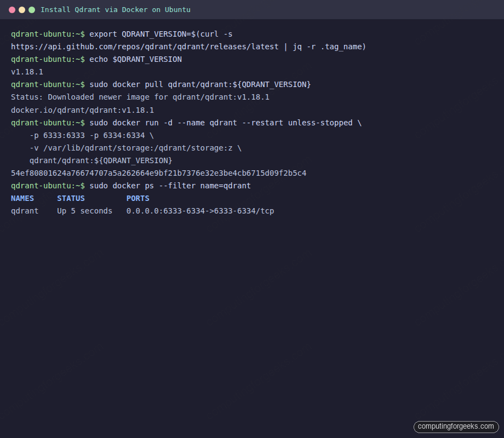Click the 'export QDRANT_VERSION=$(curl -s' command line
This screenshot has height=438, width=504.
point(161,34)
